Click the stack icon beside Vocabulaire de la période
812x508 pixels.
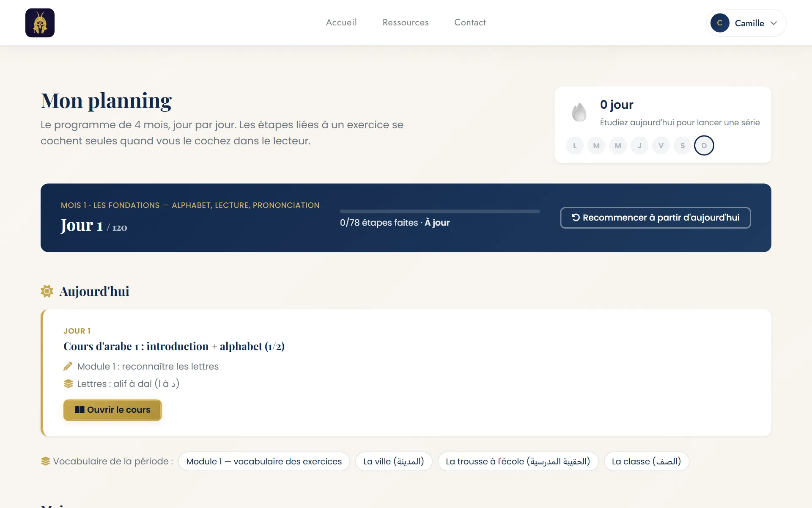tap(45, 461)
